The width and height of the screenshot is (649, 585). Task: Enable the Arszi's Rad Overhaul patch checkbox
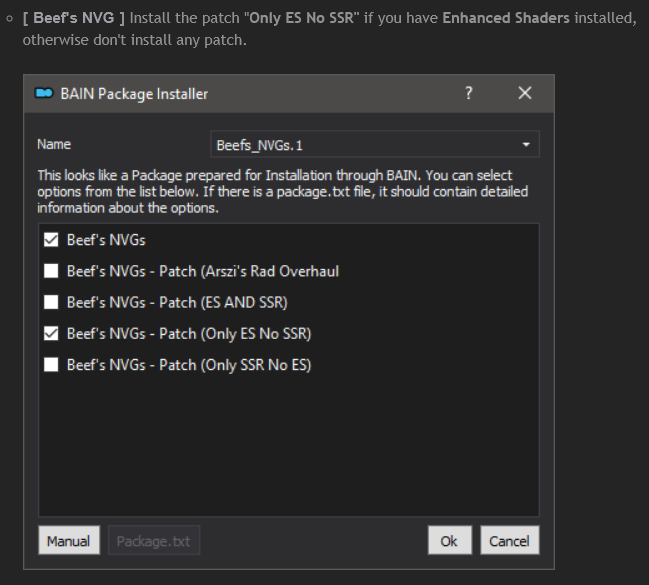click(x=51, y=271)
